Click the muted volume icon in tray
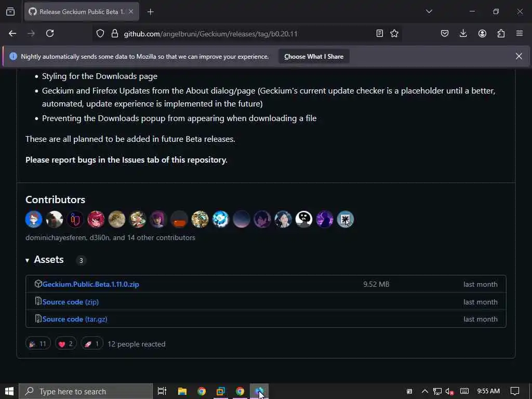The height and width of the screenshot is (399, 532). (449, 391)
